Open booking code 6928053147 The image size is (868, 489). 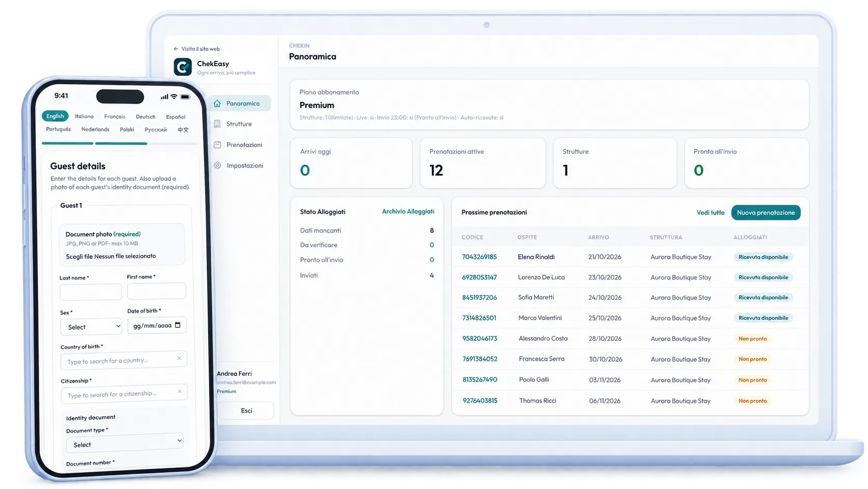tap(479, 277)
